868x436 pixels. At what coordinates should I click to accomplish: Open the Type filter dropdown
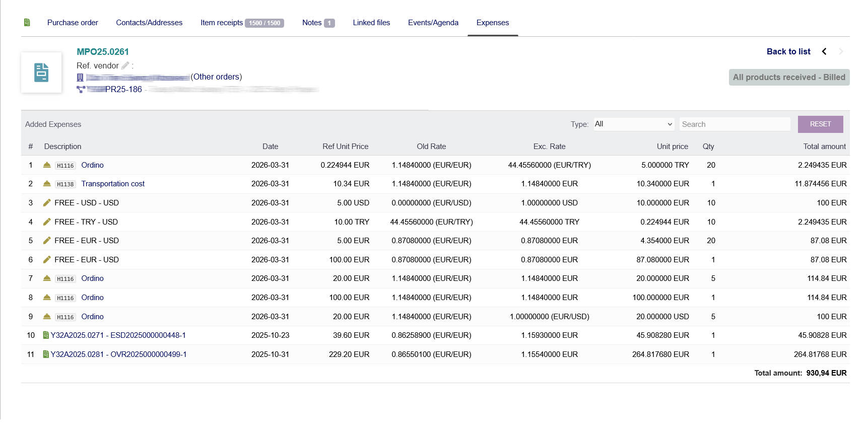tap(633, 124)
